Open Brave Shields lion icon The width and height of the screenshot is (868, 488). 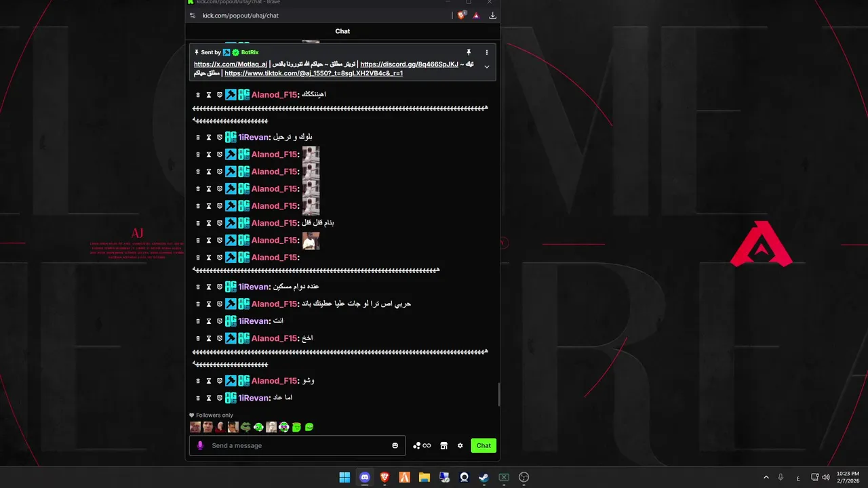coord(462,15)
